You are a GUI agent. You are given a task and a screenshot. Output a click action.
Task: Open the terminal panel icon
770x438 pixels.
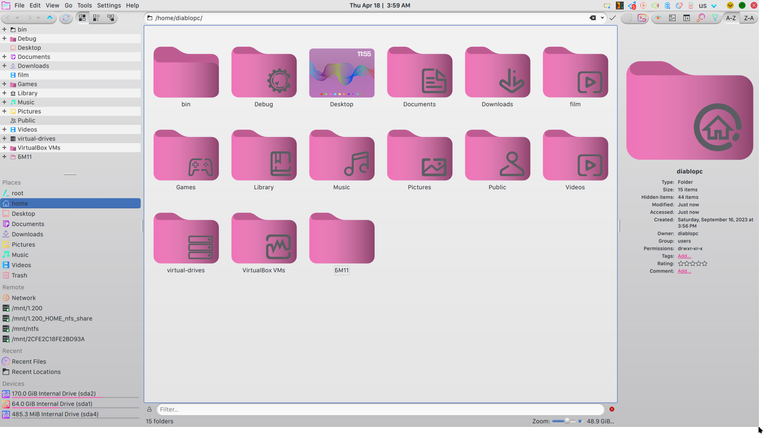[x=642, y=18]
